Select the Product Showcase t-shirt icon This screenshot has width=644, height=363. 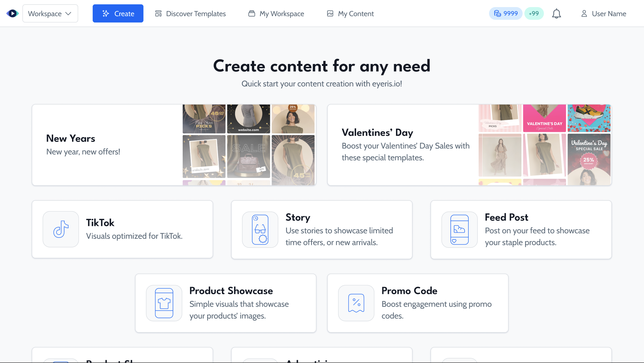(x=164, y=303)
